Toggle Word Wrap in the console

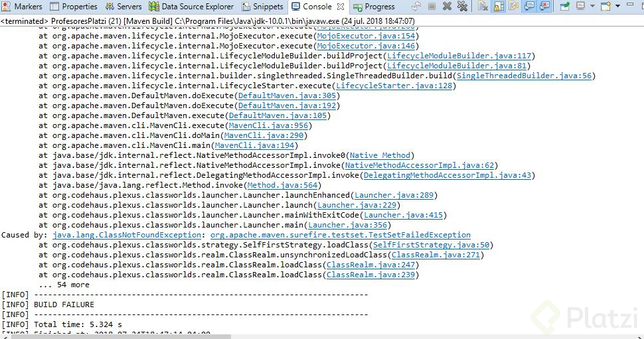pyautogui.click(x=513, y=6)
